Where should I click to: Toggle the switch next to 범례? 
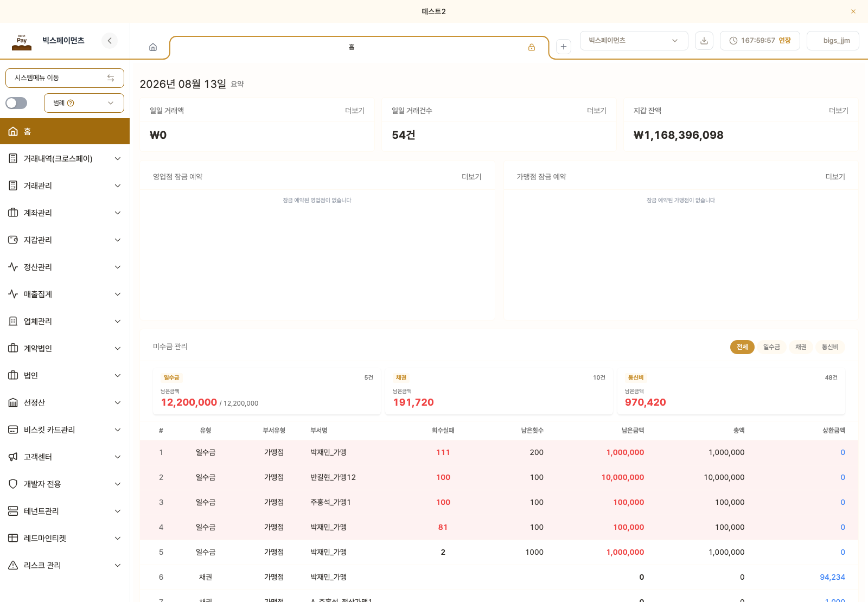(16, 103)
